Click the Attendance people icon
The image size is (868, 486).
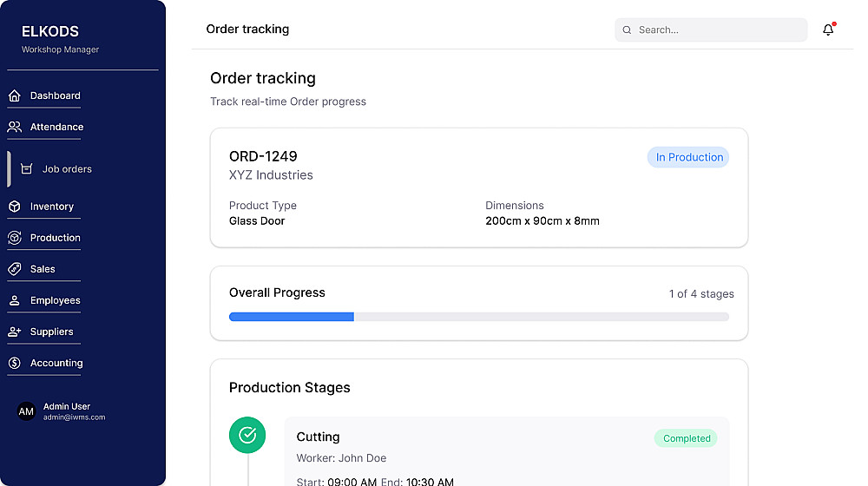coord(14,128)
